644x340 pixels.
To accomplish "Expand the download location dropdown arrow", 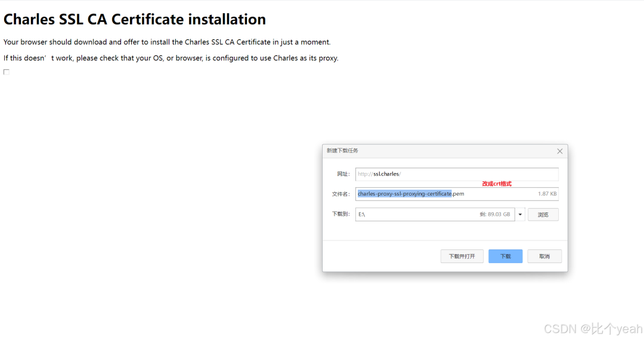I will click(520, 214).
